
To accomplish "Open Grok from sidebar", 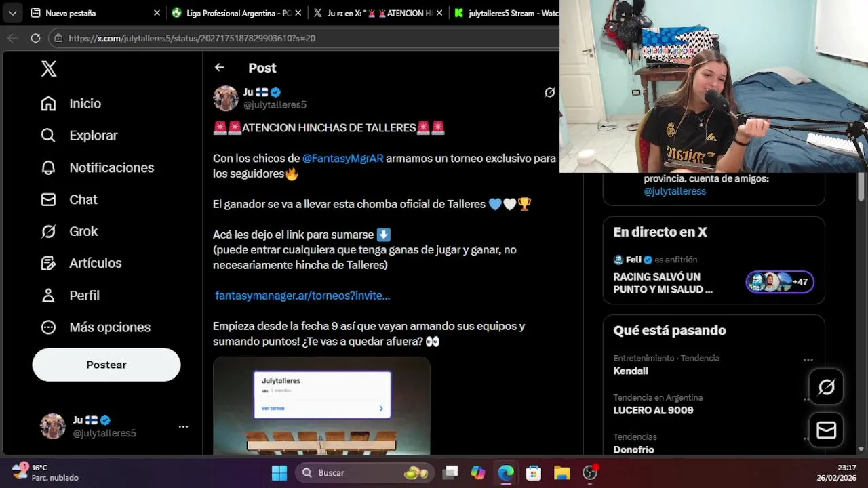I will 68,231.
